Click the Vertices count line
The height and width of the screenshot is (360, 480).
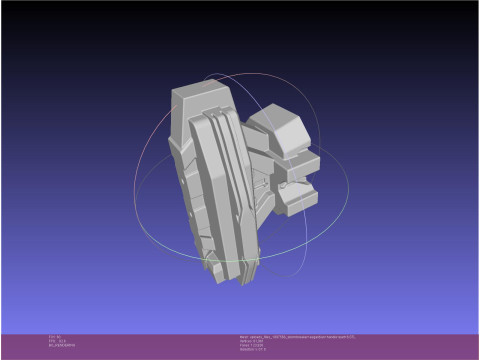(x=251, y=341)
